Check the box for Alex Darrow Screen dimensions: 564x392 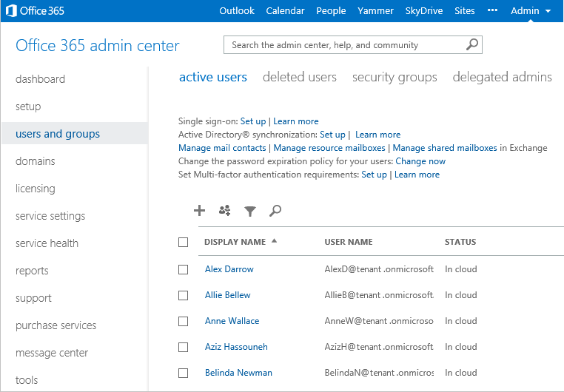pos(184,269)
